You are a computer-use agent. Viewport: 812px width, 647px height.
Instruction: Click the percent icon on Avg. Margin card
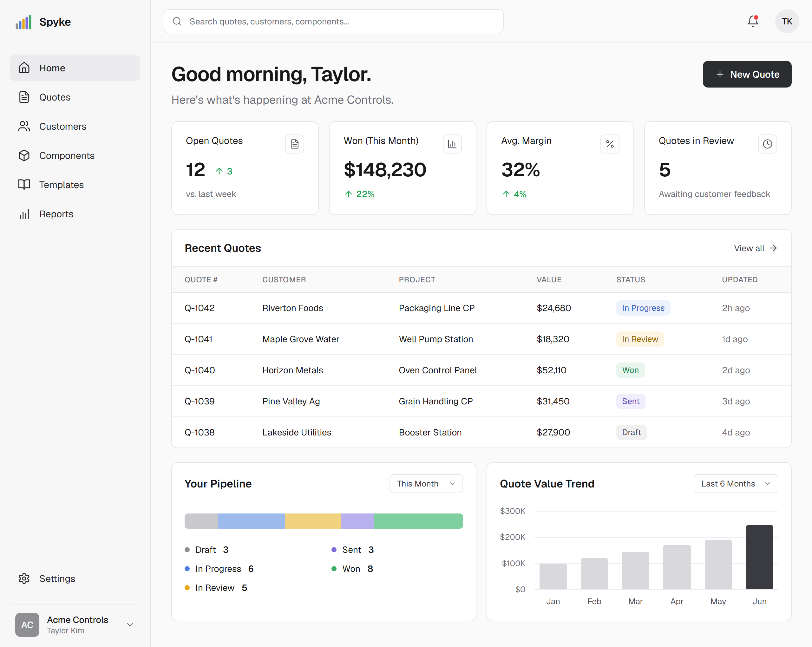coord(610,144)
